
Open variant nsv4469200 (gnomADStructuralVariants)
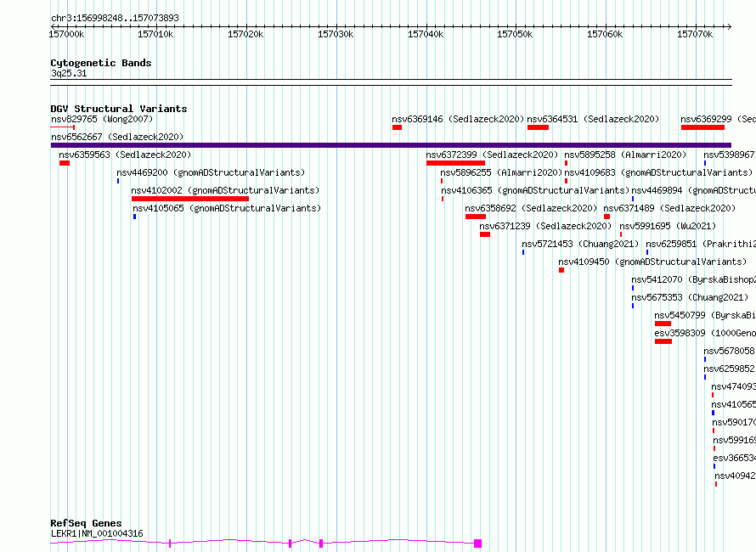(211, 172)
